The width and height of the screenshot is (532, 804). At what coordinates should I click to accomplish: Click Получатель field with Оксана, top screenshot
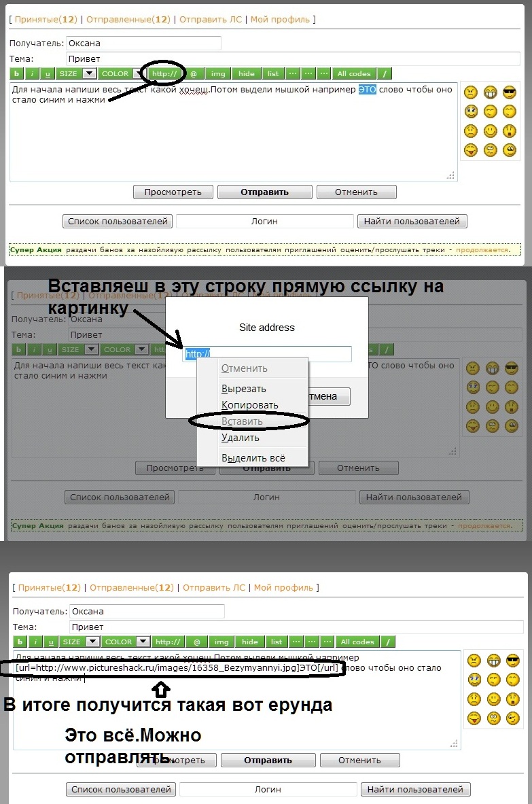pyautogui.click(x=143, y=43)
